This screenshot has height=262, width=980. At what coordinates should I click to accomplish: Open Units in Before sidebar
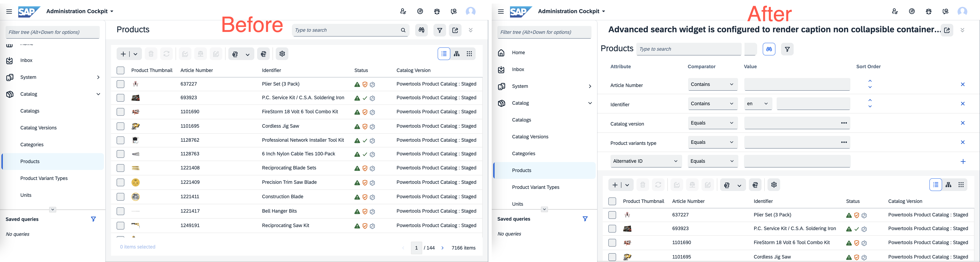tap(26, 195)
